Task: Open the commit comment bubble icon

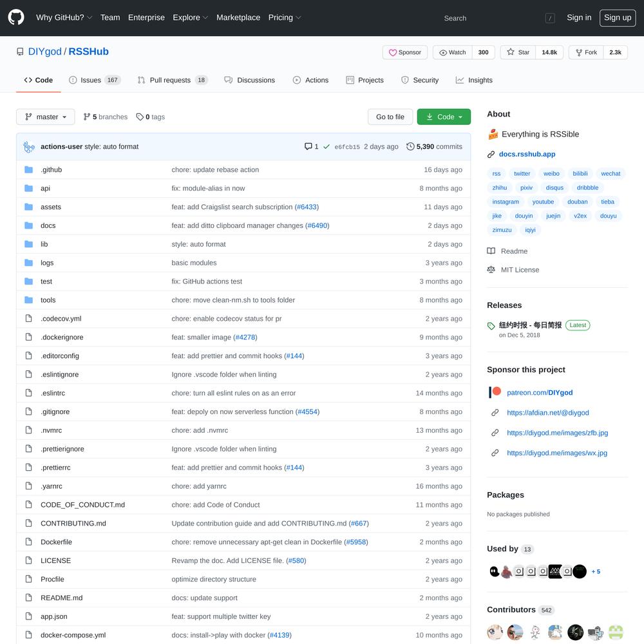Action: coord(308,146)
